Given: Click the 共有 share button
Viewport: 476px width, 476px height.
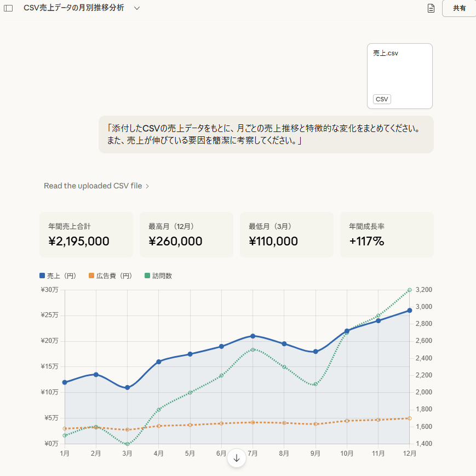Looking at the screenshot, I should [x=459, y=8].
